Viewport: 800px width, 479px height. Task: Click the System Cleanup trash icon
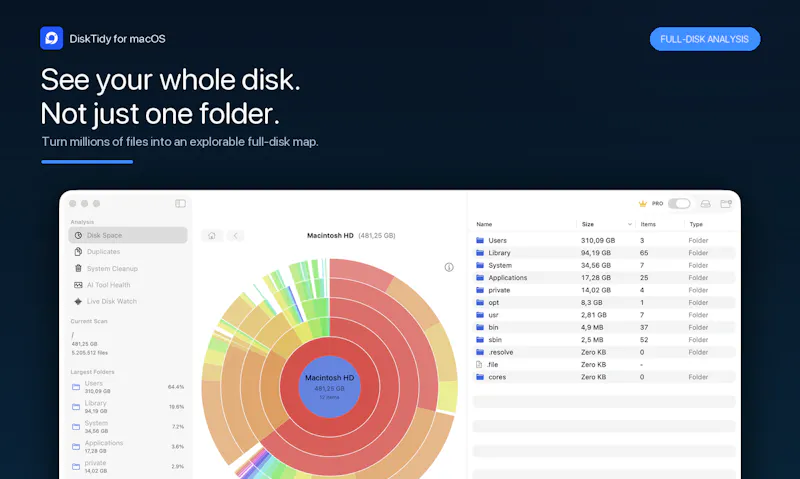coord(78,268)
